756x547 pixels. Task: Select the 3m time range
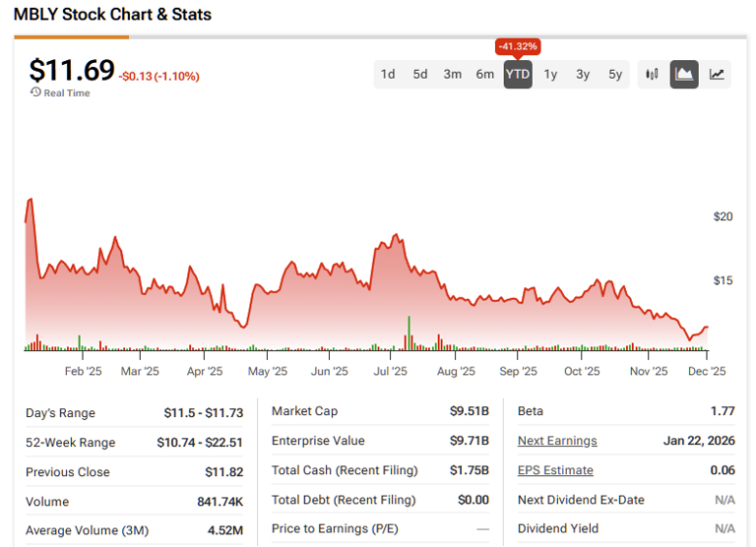453,74
